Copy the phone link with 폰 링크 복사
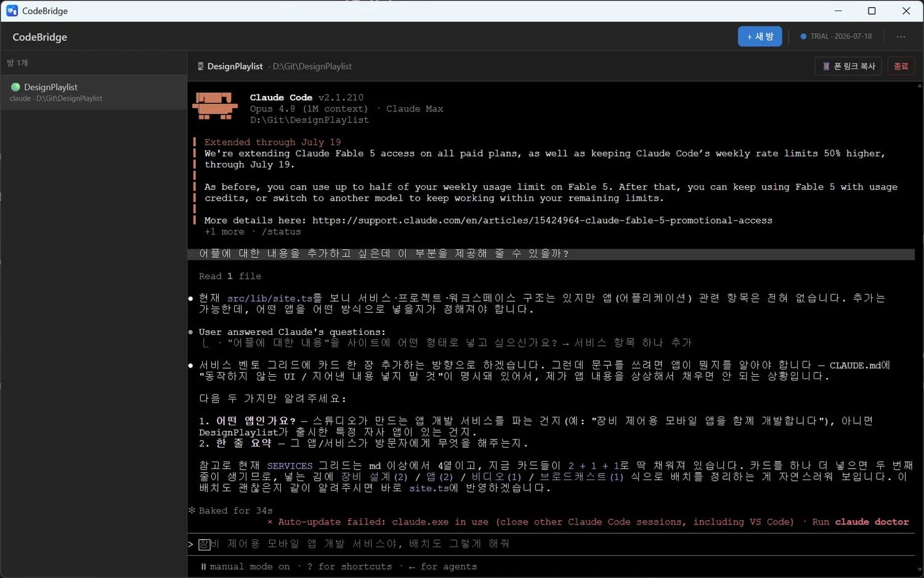The width and height of the screenshot is (924, 578). pyautogui.click(x=848, y=66)
